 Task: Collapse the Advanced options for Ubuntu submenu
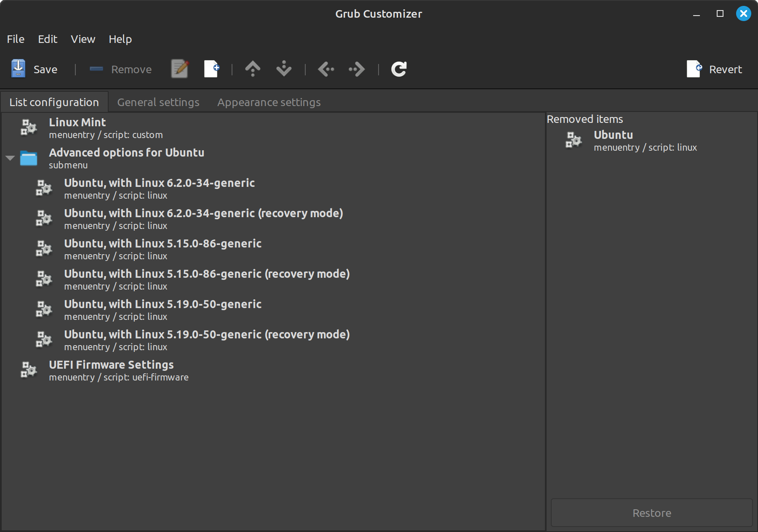10,158
